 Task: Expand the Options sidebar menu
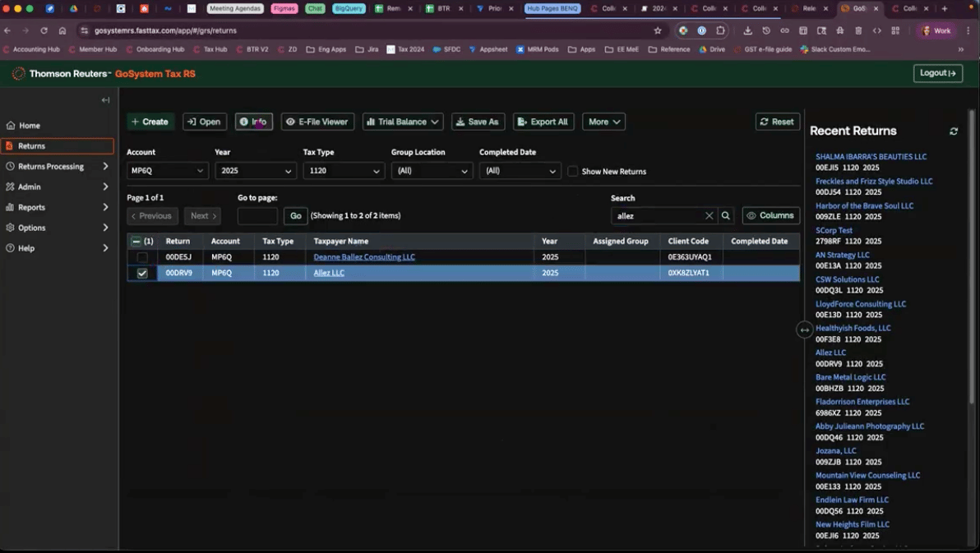click(57, 228)
